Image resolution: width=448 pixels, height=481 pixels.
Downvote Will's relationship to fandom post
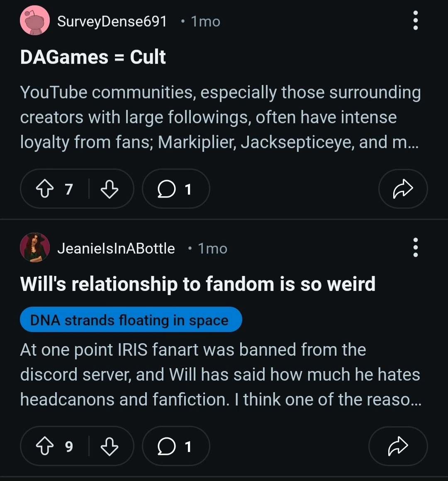click(110, 446)
